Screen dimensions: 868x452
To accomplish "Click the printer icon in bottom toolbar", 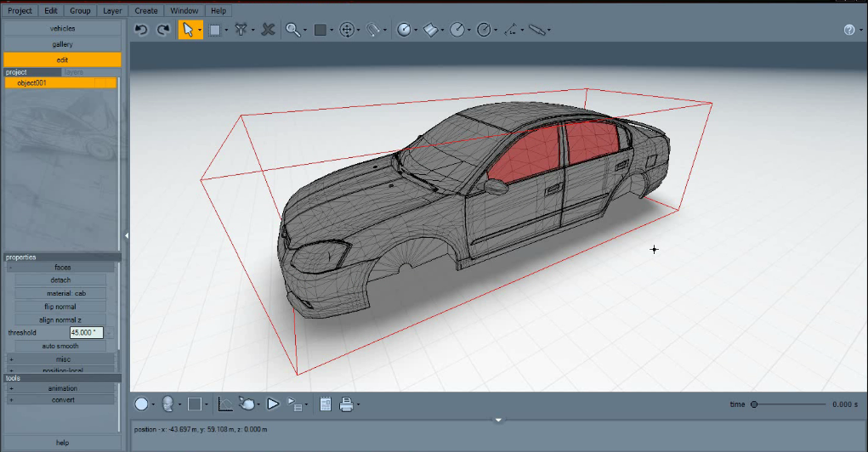I will click(x=347, y=404).
